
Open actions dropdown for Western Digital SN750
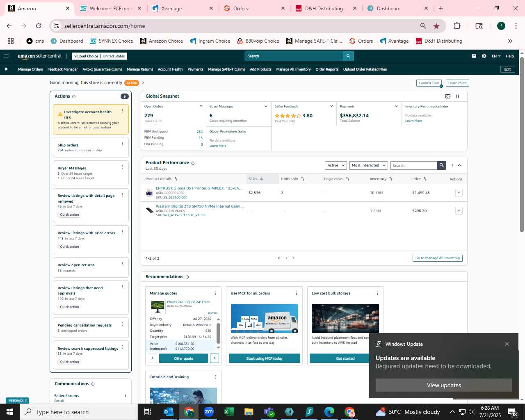[x=459, y=210]
